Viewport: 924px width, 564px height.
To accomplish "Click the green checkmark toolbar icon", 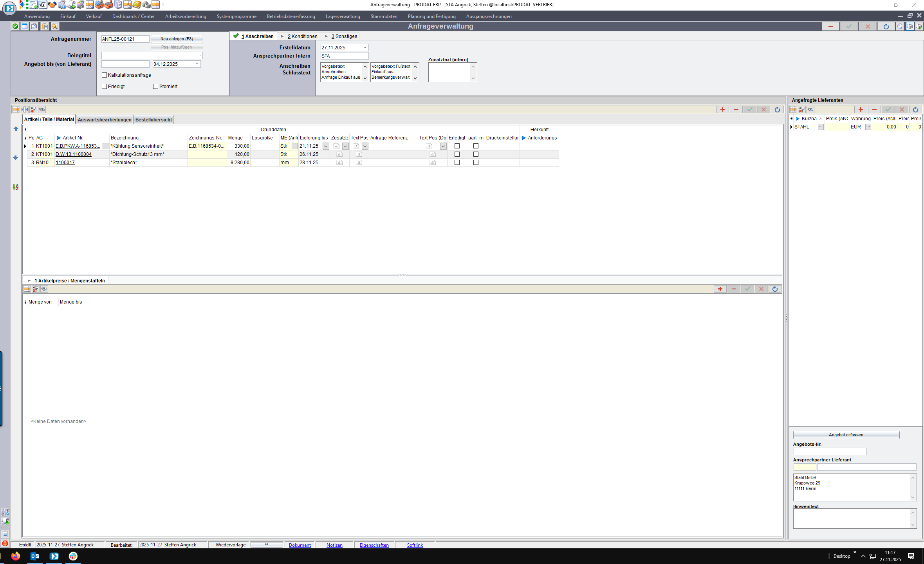I will (15, 26).
